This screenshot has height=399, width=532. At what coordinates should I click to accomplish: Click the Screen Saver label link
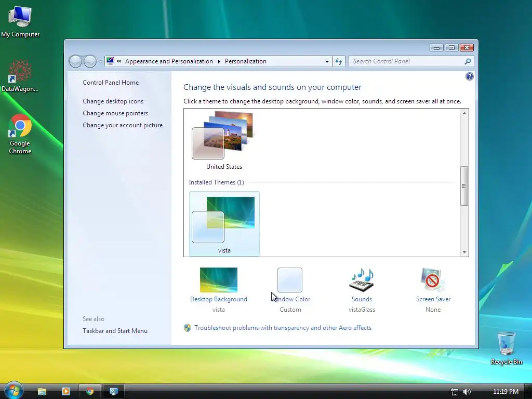point(433,299)
